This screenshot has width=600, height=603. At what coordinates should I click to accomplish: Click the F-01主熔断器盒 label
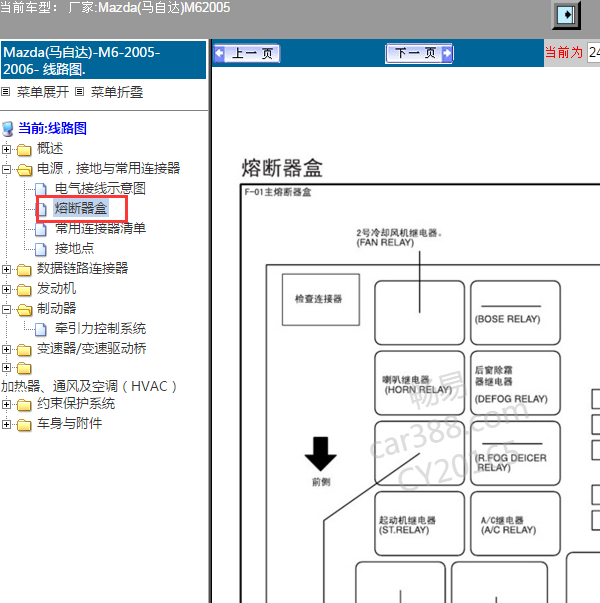(x=278, y=192)
